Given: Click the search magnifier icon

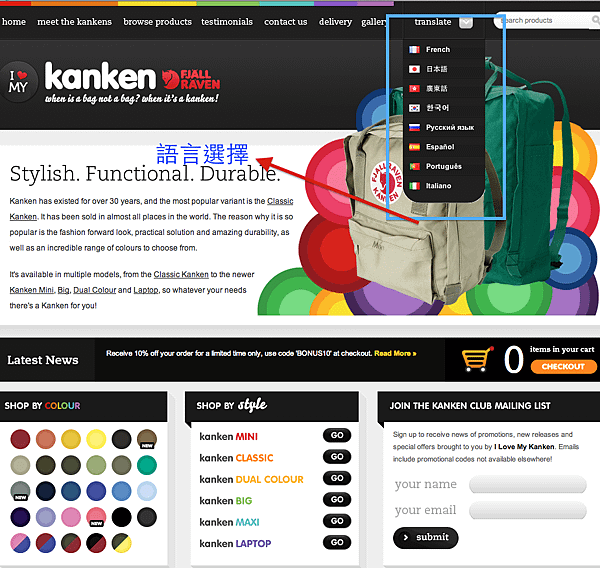Looking at the screenshot, I should pos(596,20).
